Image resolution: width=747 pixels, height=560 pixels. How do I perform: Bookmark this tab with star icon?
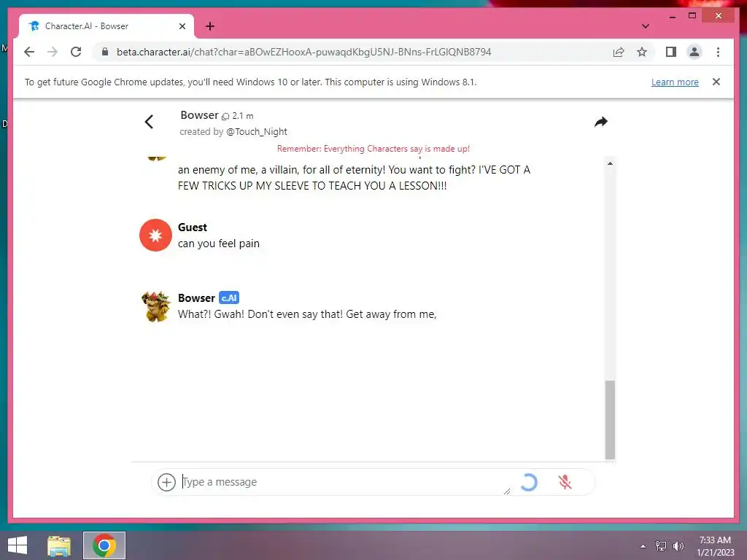tap(642, 52)
